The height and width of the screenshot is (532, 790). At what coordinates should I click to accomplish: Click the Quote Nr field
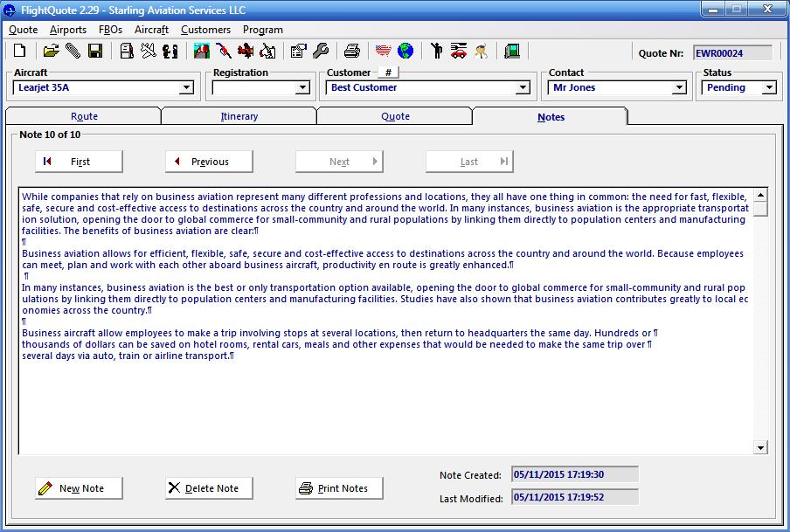pos(732,53)
